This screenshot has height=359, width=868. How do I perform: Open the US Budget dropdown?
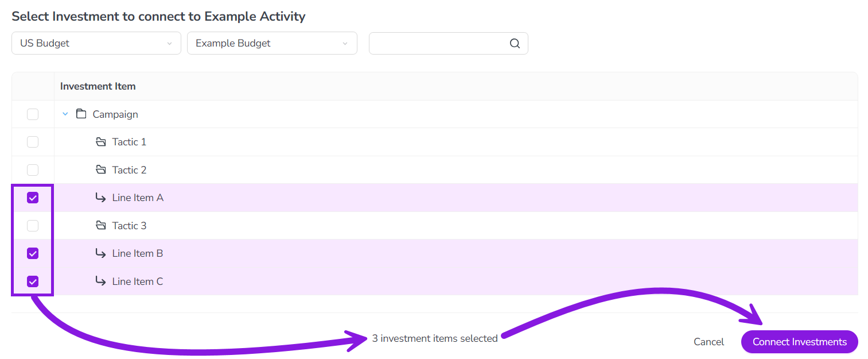(96, 43)
